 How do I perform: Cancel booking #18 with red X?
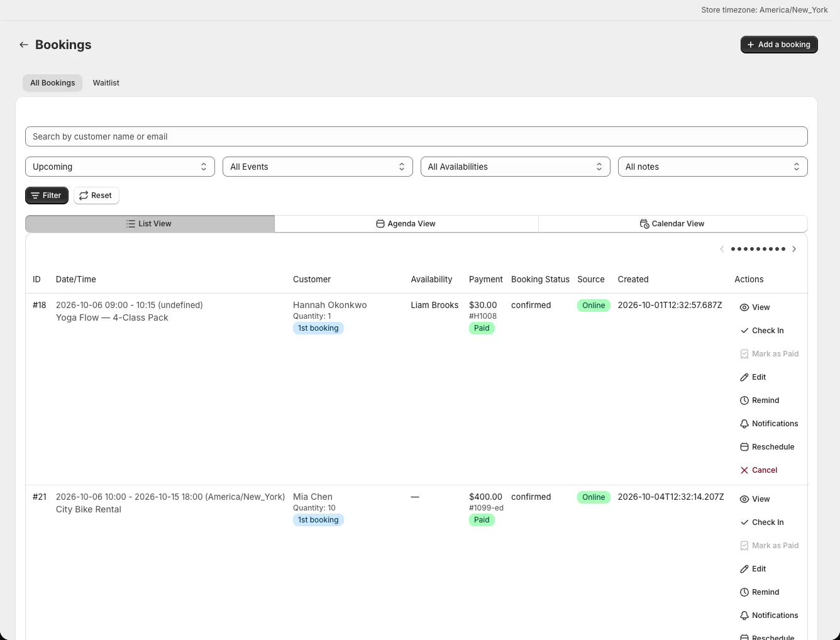pos(759,470)
